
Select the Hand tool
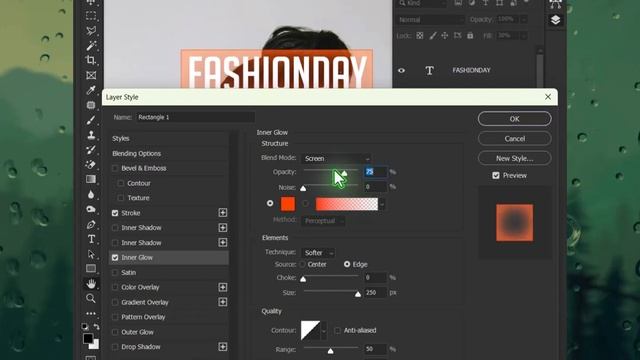pyautogui.click(x=91, y=283)
